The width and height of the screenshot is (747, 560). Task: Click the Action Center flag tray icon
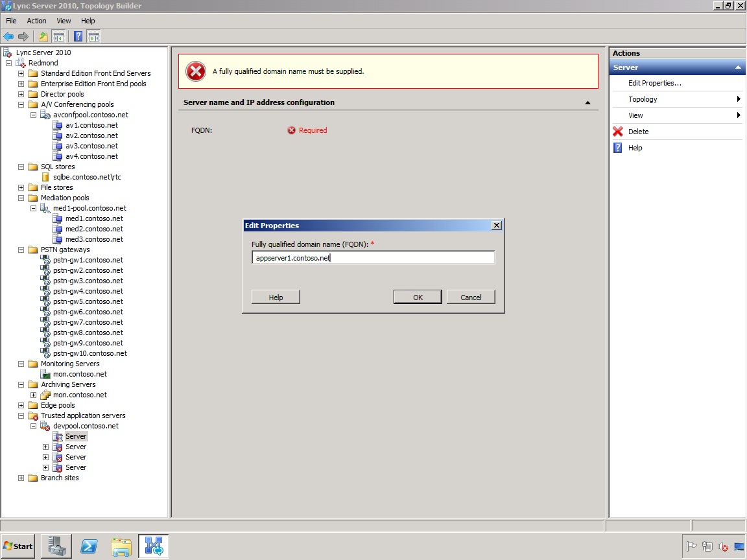coord(691,546)
